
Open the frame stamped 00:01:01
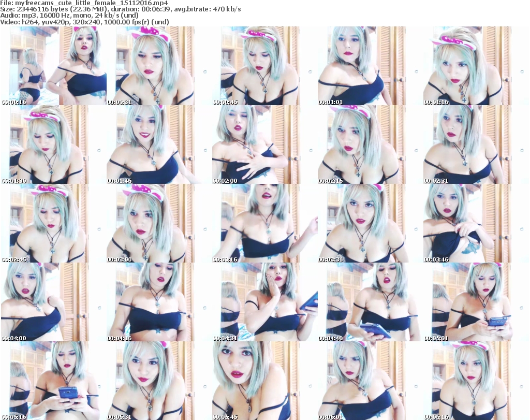click(x=371, y=66)
